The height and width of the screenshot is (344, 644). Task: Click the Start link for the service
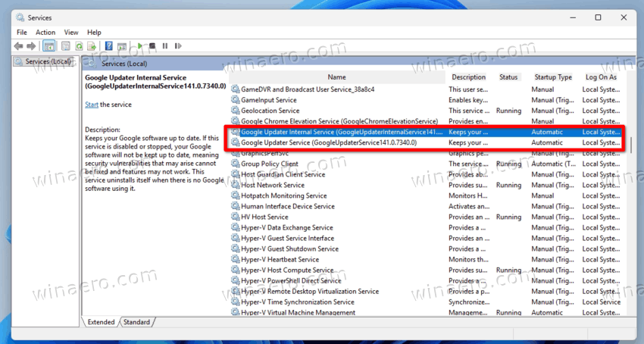[92, 105]
